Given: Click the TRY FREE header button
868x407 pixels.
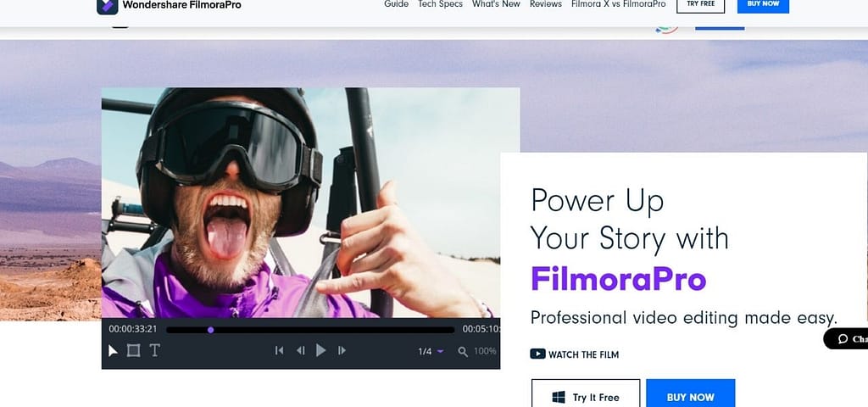Looking at the screenshot, I should pos(700,5).
